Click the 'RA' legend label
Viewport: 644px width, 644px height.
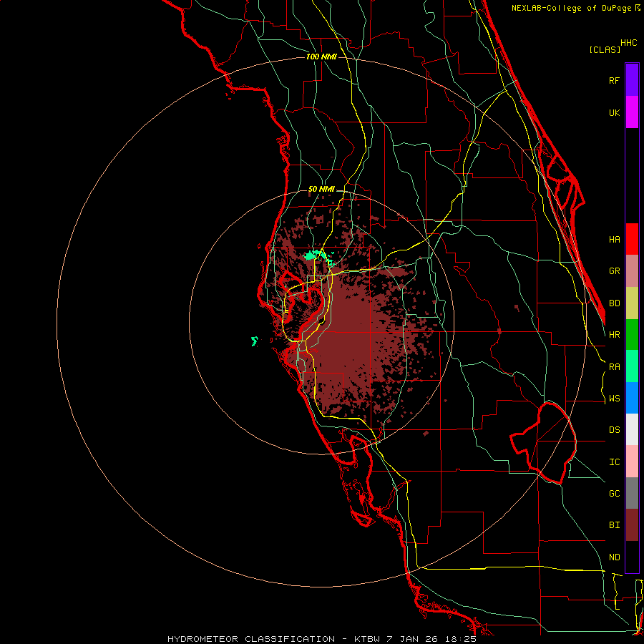click(614, 367)
